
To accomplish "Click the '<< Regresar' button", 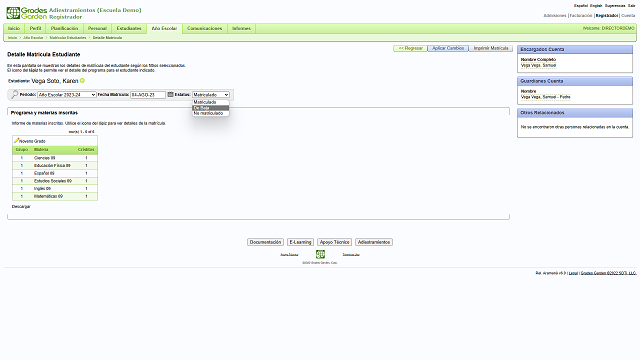I will tap(410, 48).
